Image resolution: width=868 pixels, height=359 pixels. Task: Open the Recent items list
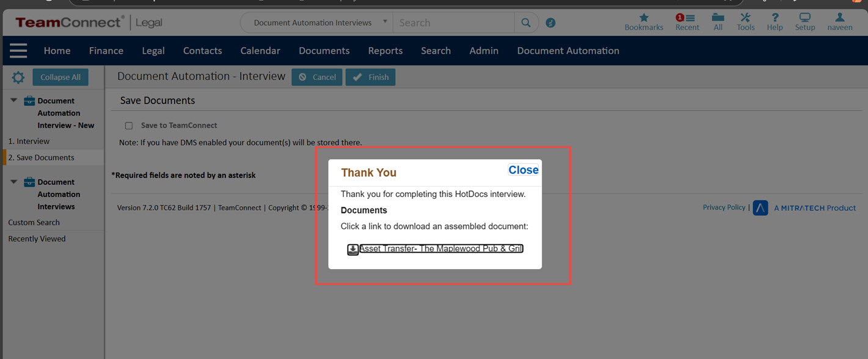(687, 22)
